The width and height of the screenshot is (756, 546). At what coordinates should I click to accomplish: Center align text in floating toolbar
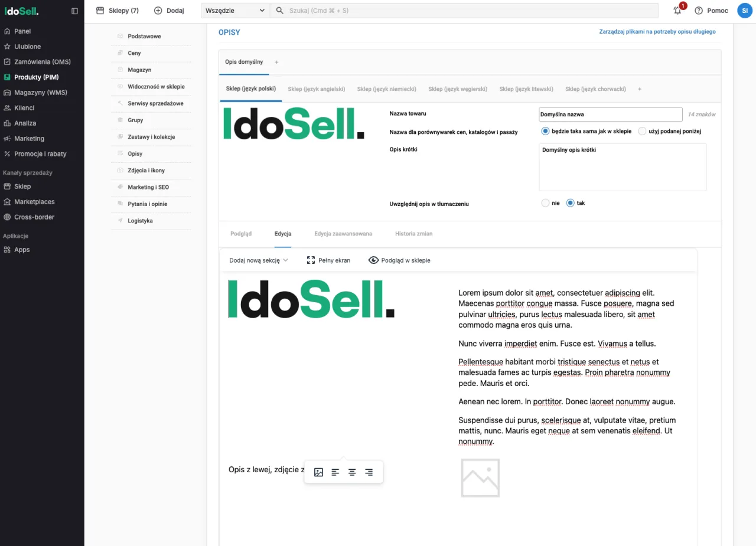(352, 472)
